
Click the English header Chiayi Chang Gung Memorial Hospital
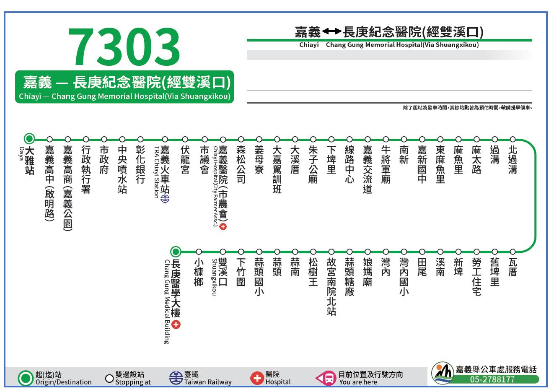pyautogui.click(x=389, y=45)
